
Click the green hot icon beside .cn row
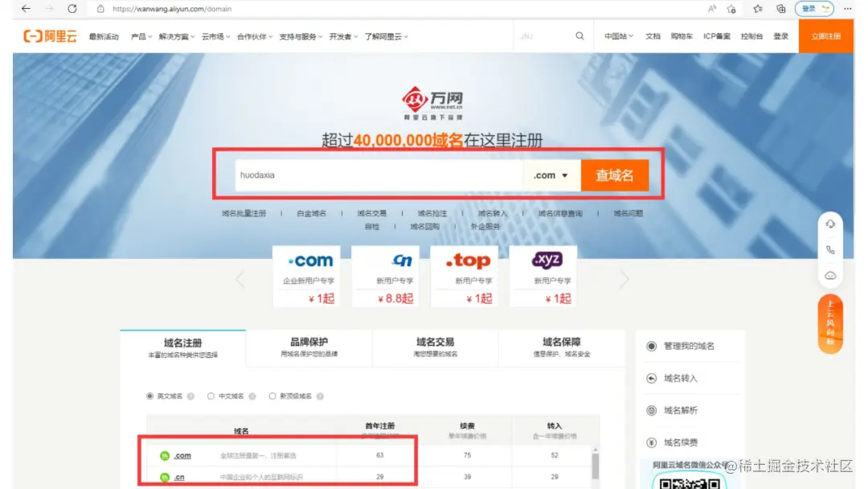pyautogui.click(x=165, y=477)
